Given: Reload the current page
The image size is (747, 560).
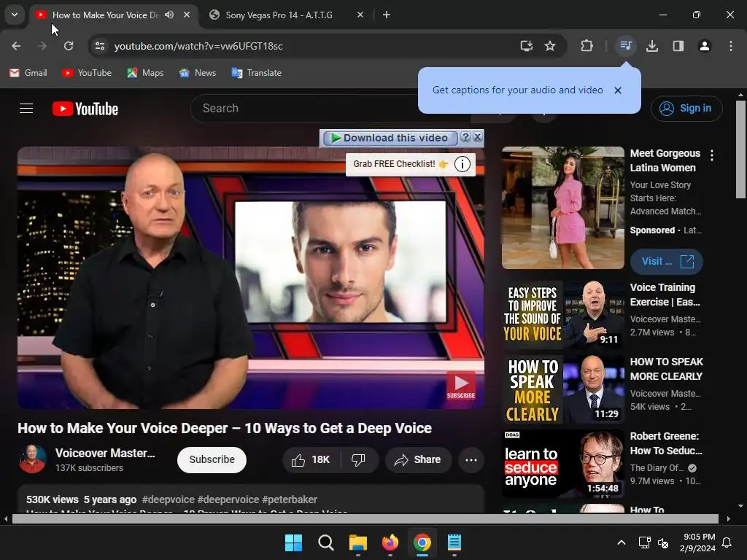Looking at the screenshot, I should point(69,46).
